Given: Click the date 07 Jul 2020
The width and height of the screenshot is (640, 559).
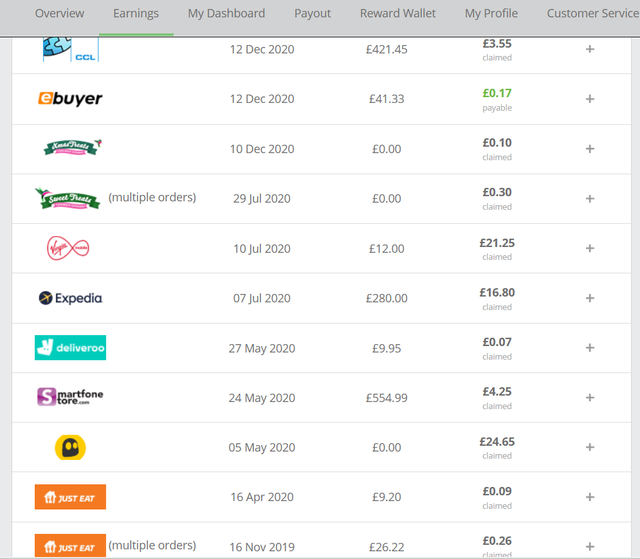Looking at the screenshot, I should [x=262, y=298].
